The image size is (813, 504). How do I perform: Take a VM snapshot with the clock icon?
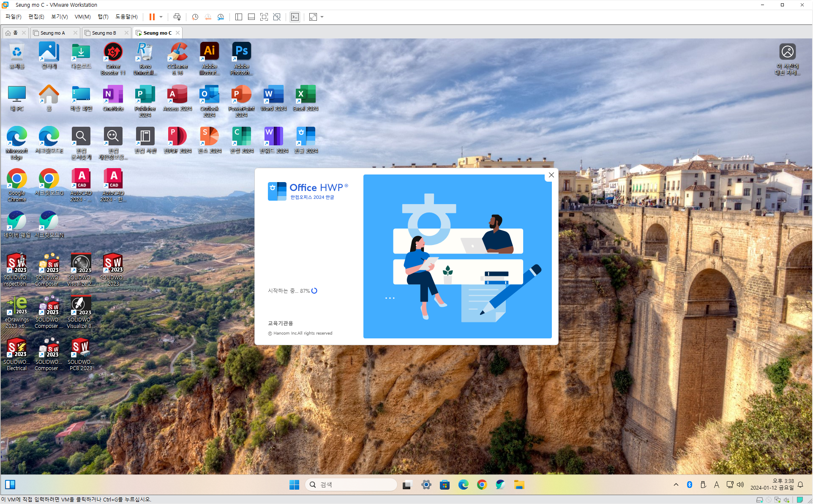click(x=195, y=17)
